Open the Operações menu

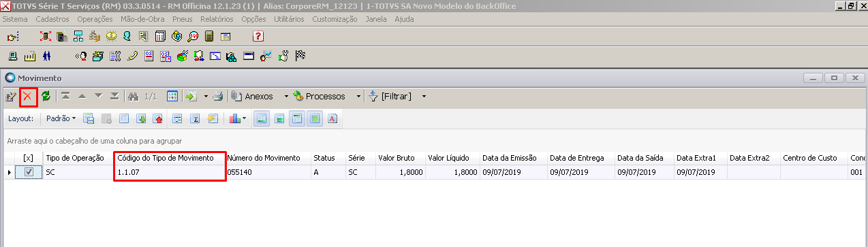coord(95,19)
